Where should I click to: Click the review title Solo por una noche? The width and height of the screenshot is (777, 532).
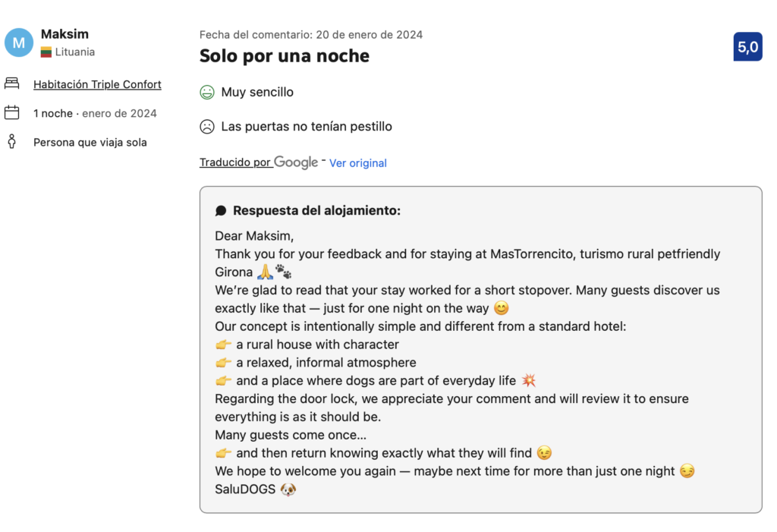pyautogui.click(x=285, y=56)
